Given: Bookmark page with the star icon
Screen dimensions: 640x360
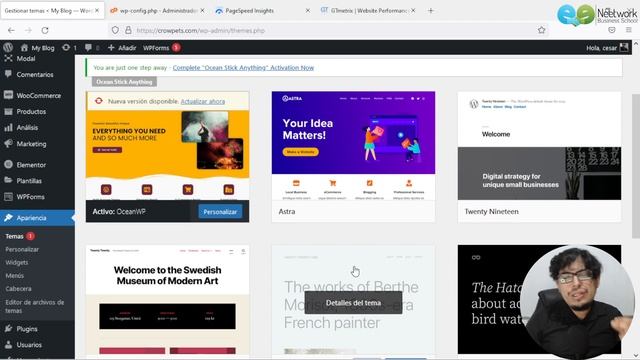Looking at the screenshot, I should tap(541, 30).
